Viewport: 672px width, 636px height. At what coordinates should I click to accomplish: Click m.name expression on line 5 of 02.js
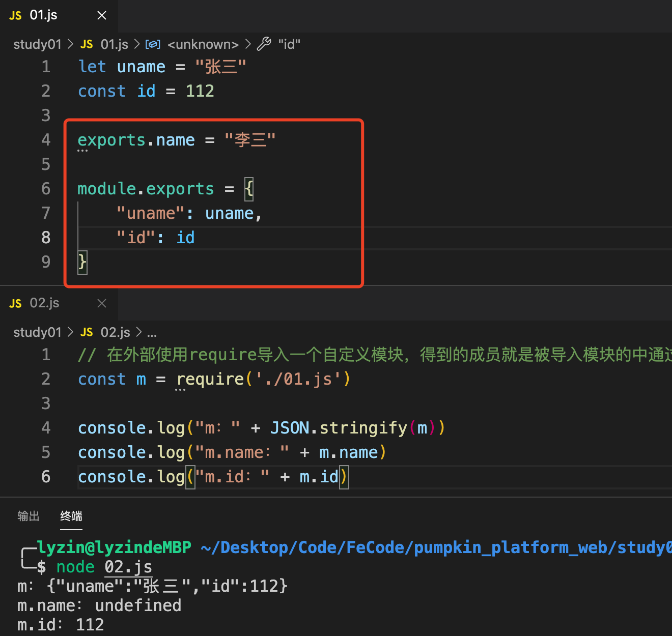pyautogui.click(x=348, y=452)
